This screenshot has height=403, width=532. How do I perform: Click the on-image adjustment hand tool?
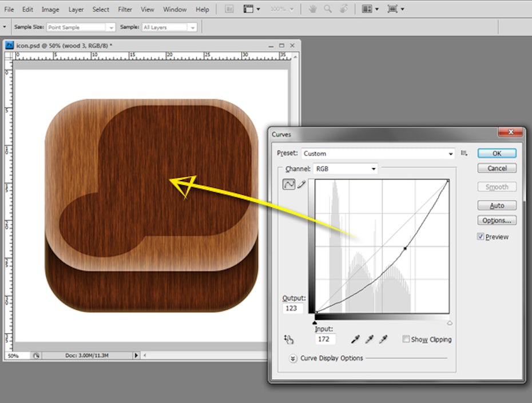click(288, 340)
